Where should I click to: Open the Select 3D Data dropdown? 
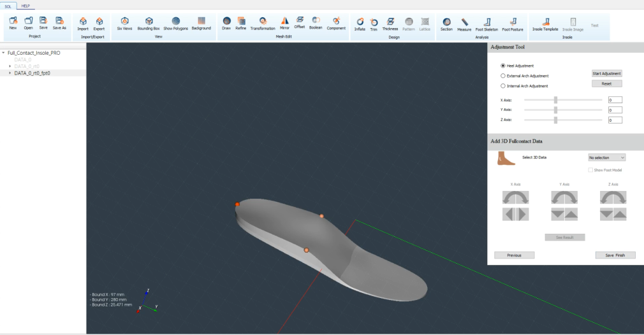(x=606, y=157)
